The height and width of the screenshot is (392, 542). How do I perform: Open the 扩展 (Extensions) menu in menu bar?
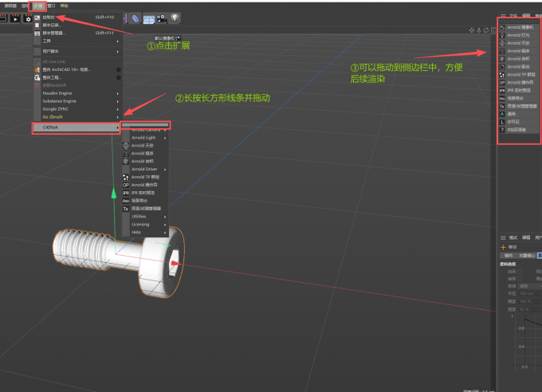coord(39,5)
